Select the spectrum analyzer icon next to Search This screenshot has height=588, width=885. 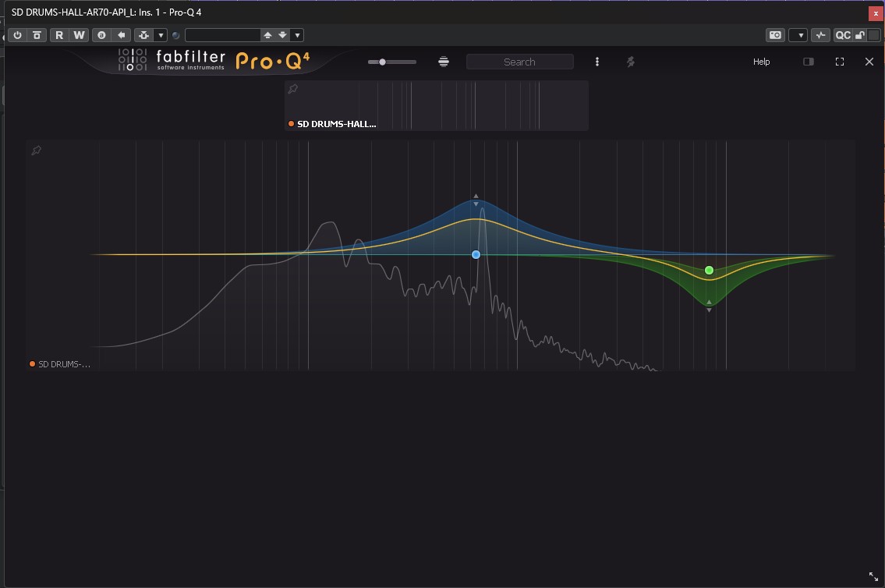[444, 62]
